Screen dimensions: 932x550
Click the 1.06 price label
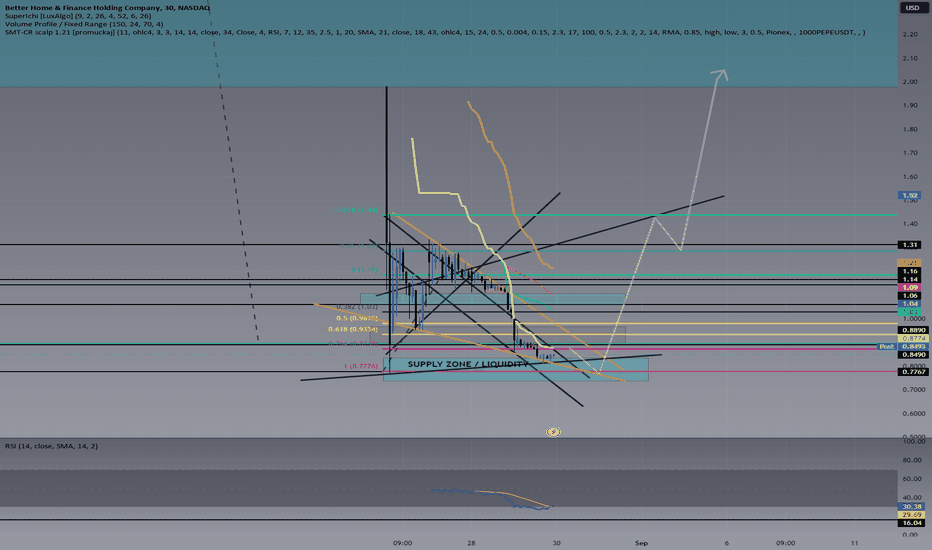click(909, 296)
